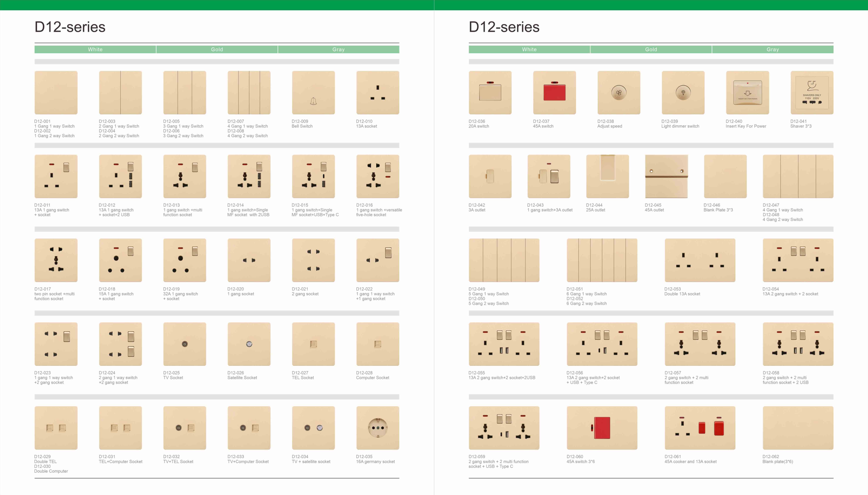Select the D12-042 3A outlet image
The width and height of the screenshot is (868, 495).
(x=490, y=176)
